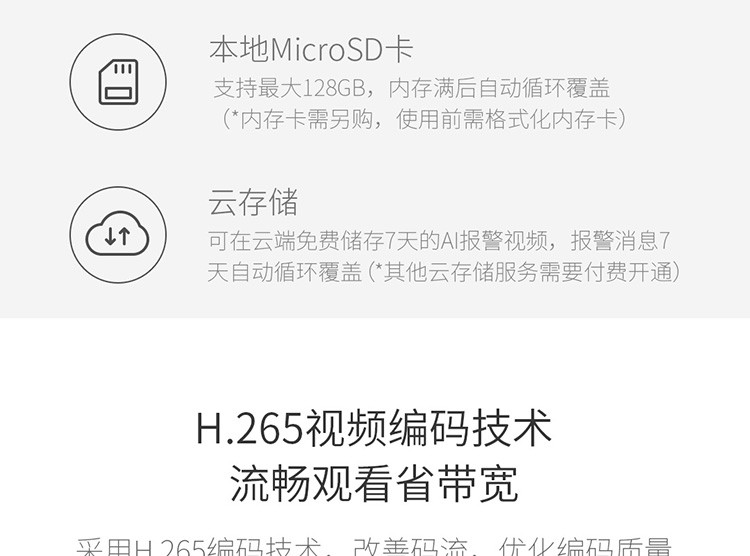Click the 视频编码技术 title text
The image size is (750, 556).
(429, 428)
